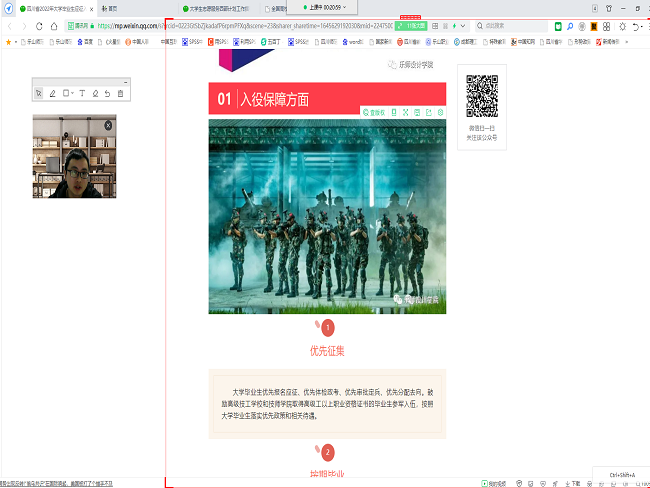Click the soldiers photo in article
650x488 pixels.
(327, 216)
